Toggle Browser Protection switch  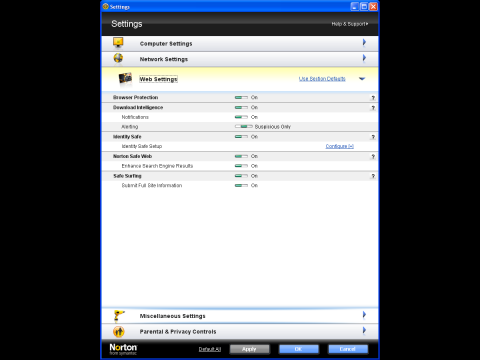click(241, 97)
